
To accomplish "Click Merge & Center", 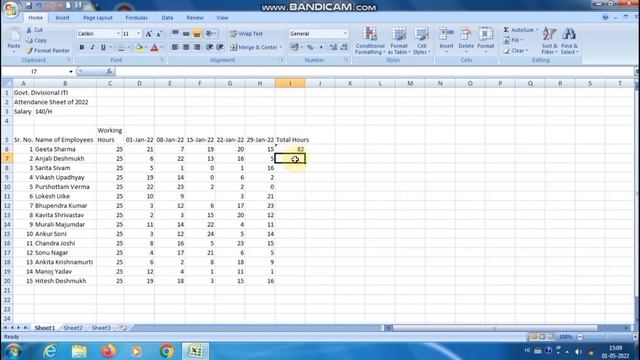I will 253,47.
